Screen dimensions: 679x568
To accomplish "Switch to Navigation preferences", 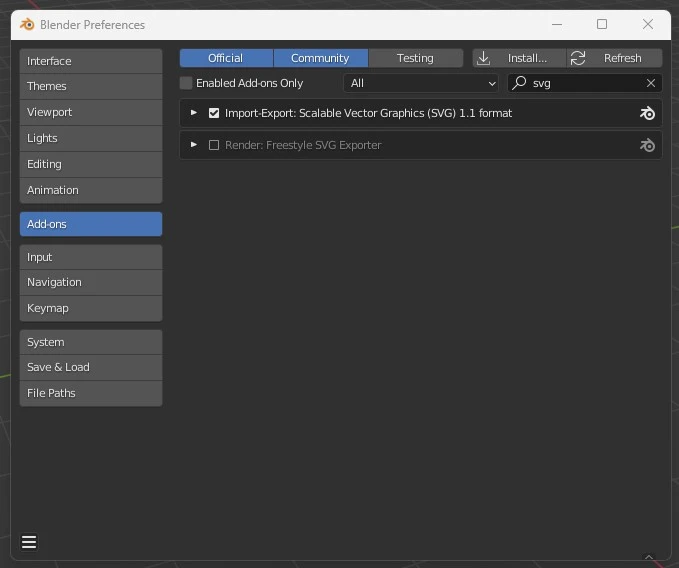I will (x=91, y=282).
